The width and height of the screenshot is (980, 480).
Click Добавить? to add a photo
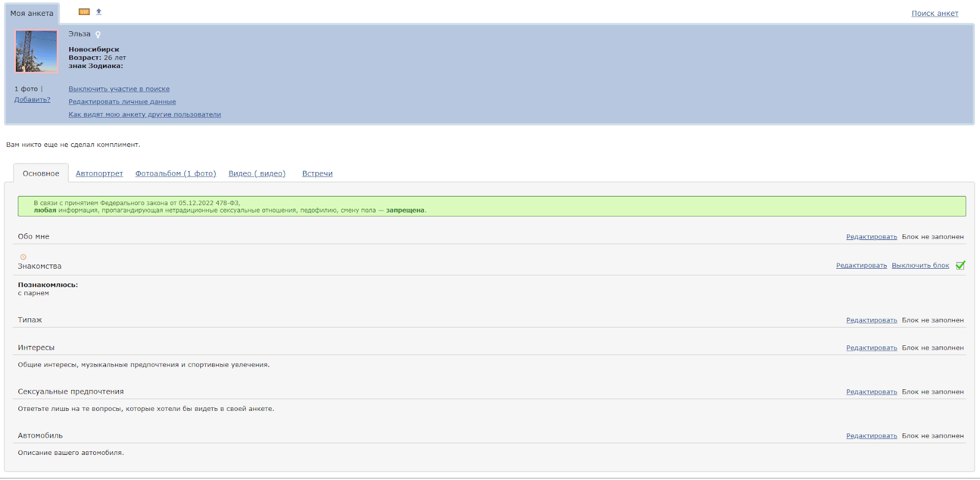[x=32, y=100]
